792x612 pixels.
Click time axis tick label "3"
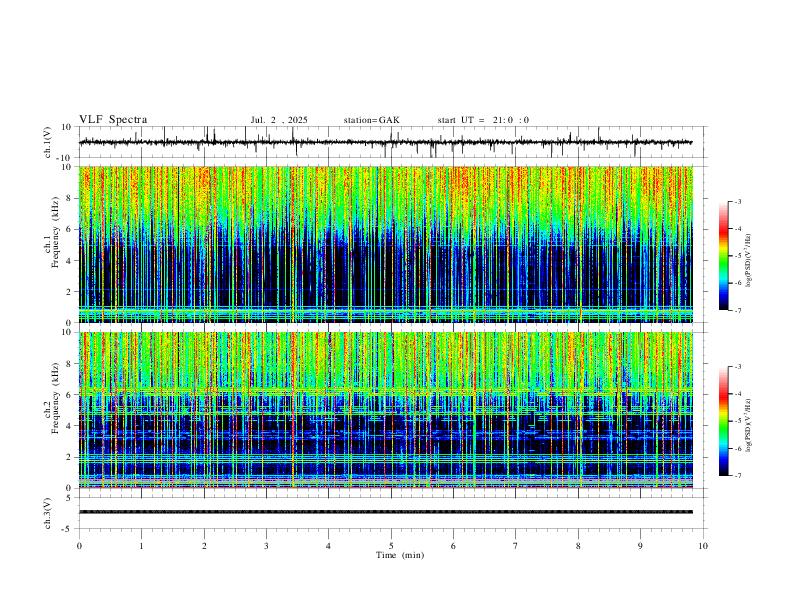click(x=266, y=546)
